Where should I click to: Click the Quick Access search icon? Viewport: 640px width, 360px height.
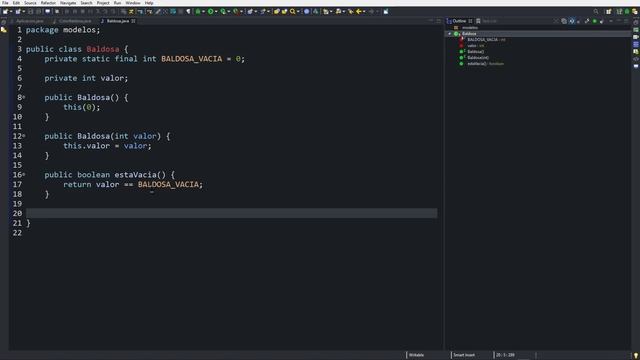tap(596, 11)
